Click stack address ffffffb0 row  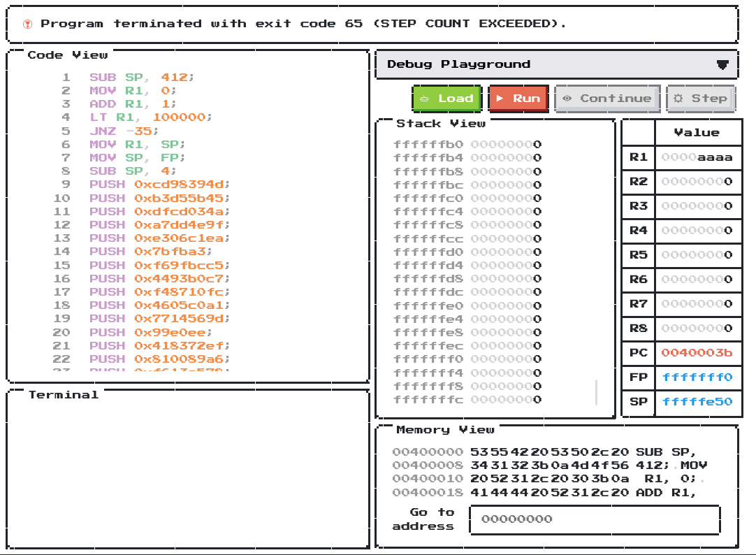coord(467,144)
